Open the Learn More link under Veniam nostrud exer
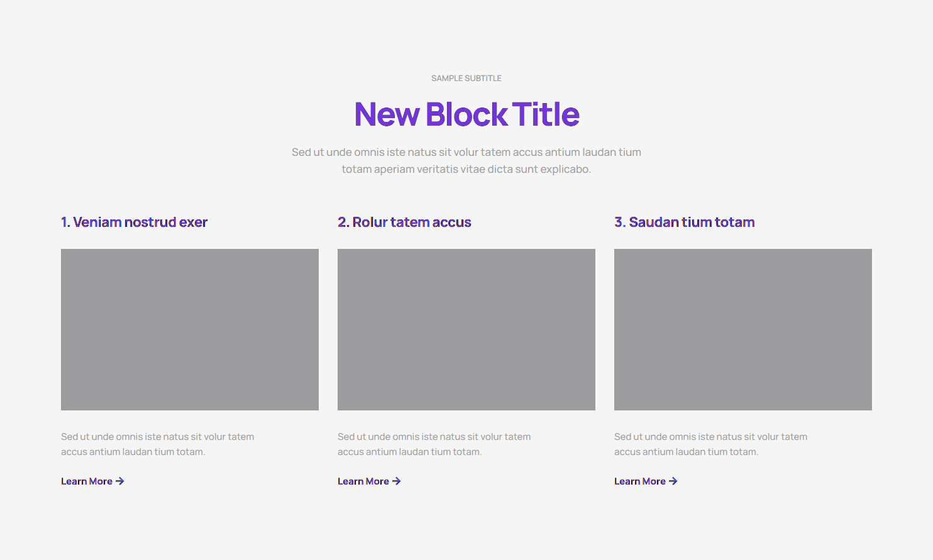Viewport: 933px width, 560px height. coord(87,481)
